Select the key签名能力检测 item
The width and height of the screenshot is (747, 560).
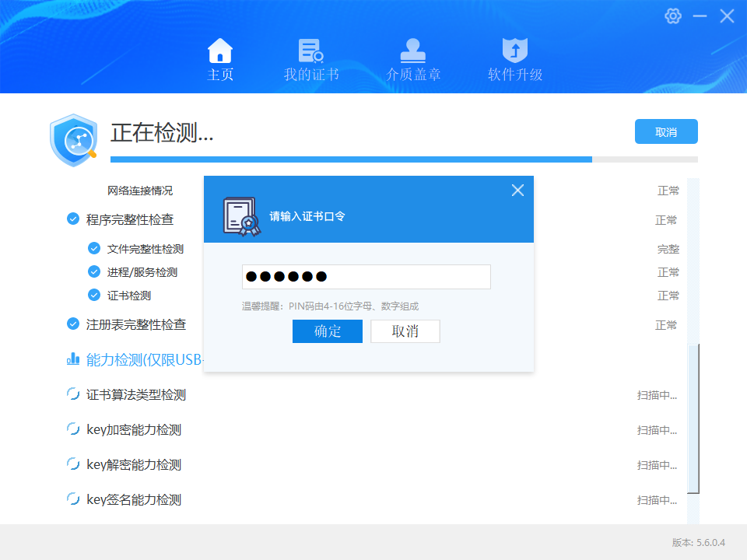click(134, 499)
